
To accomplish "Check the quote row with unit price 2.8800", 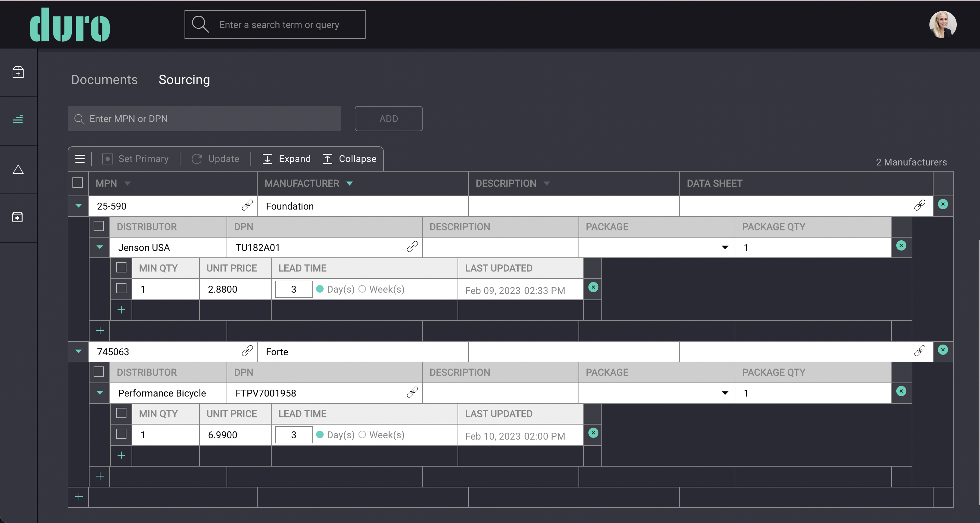I will (x=121, y=288).
